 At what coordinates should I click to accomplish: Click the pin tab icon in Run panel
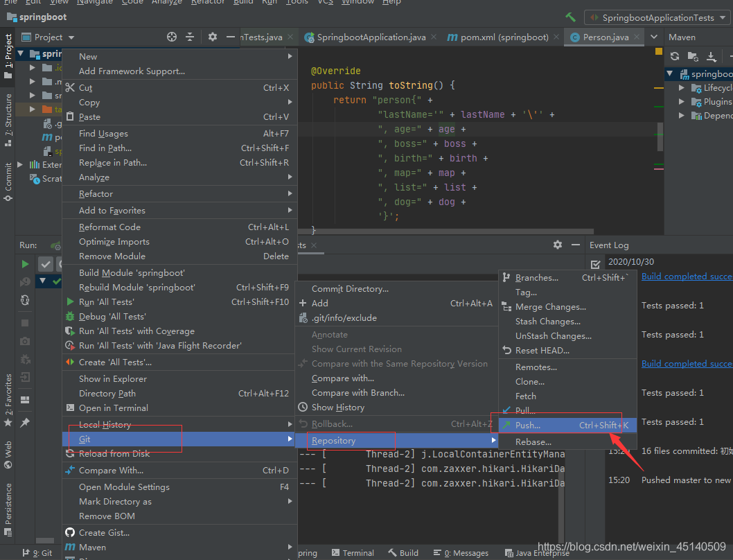click(25, 423)
